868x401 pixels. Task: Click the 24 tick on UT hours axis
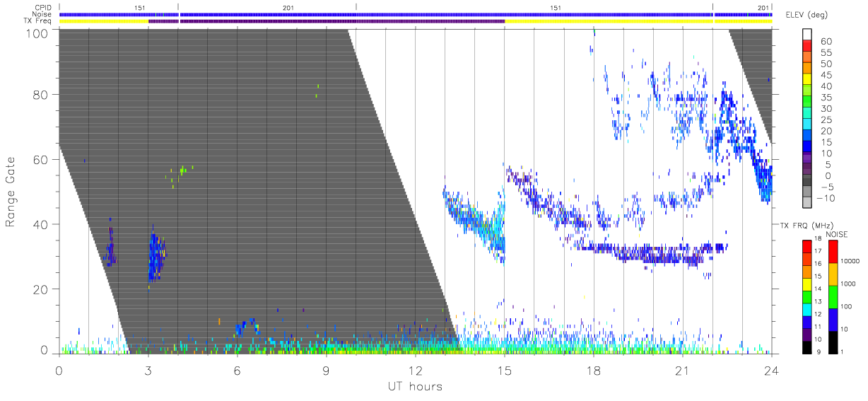pyautogui.click(x=772, y=371)
